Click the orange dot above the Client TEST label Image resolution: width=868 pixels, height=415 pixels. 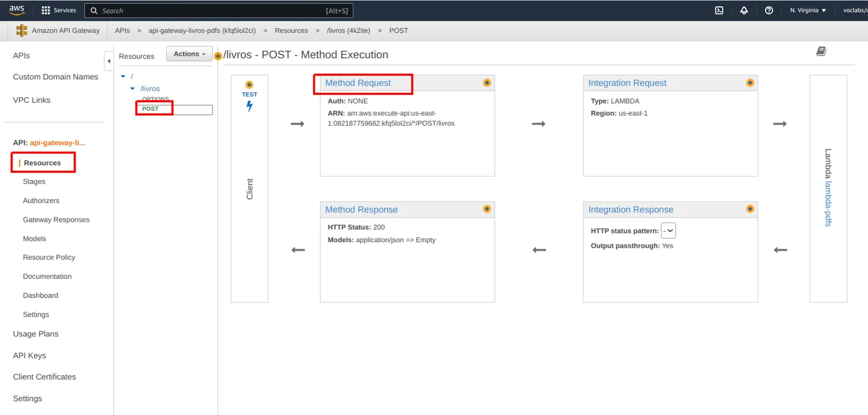coord(249,84)
